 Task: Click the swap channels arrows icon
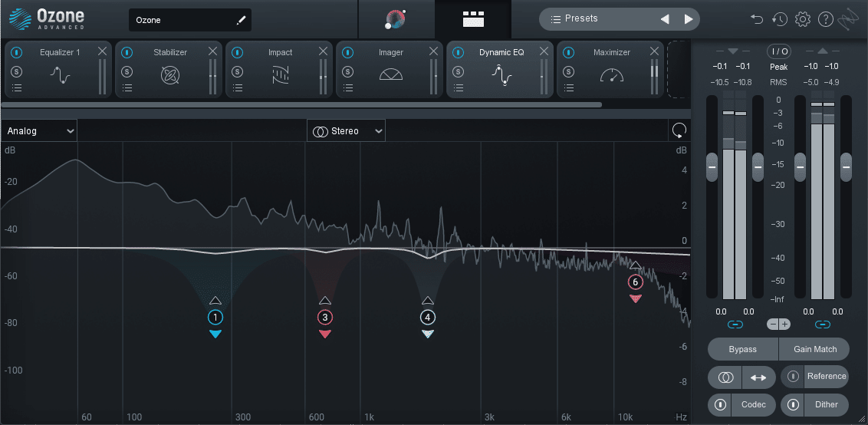point(758,377)
